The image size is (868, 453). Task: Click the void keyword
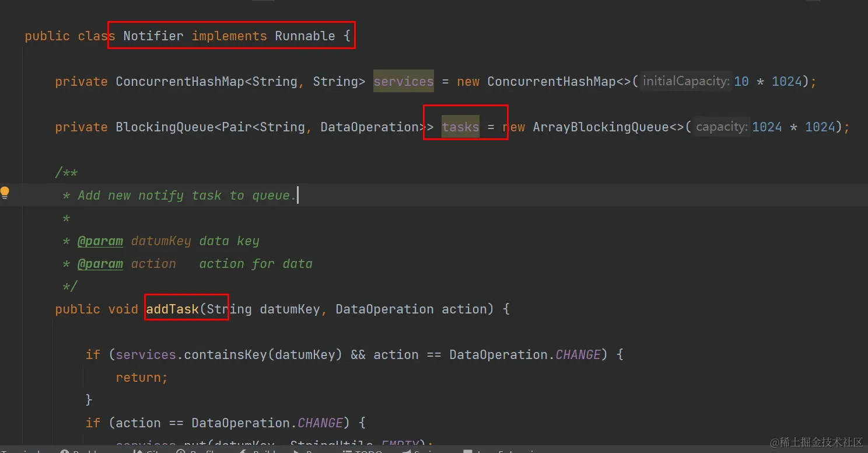click(x=123, y=309)
